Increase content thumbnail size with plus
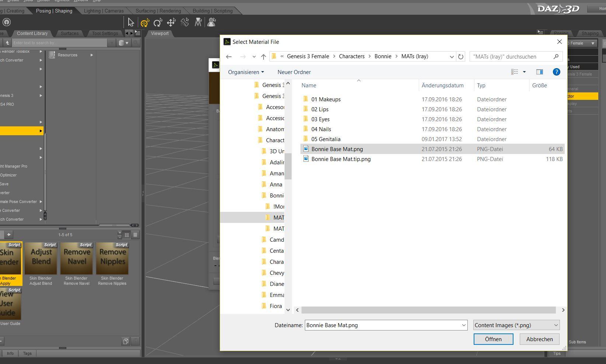This screenshot has height=364, width=606. pyautogui.click(x=119, y=233)
